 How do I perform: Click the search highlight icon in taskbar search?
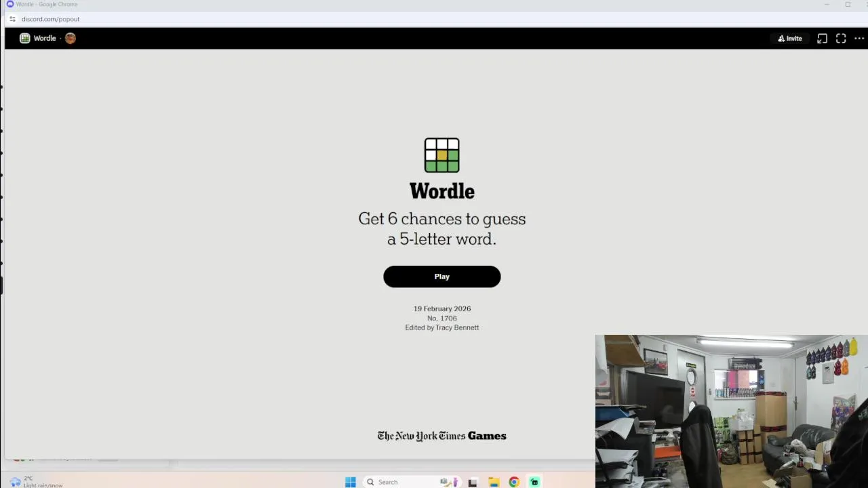click(449, 482)
